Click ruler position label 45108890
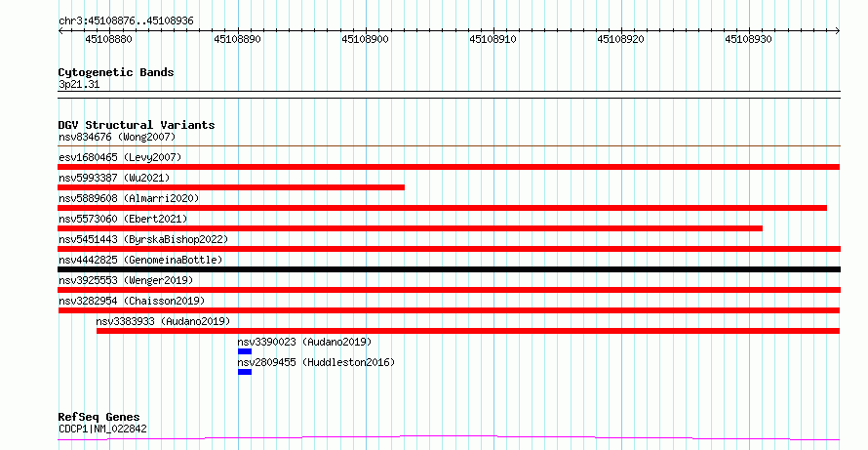The height and width of the screenshot is (450, 868). tap(238, 39)
